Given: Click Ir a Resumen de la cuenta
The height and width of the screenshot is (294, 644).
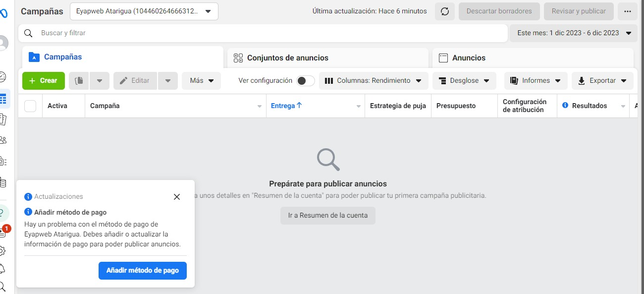Looking at the screenshot, I should [327, 216].
